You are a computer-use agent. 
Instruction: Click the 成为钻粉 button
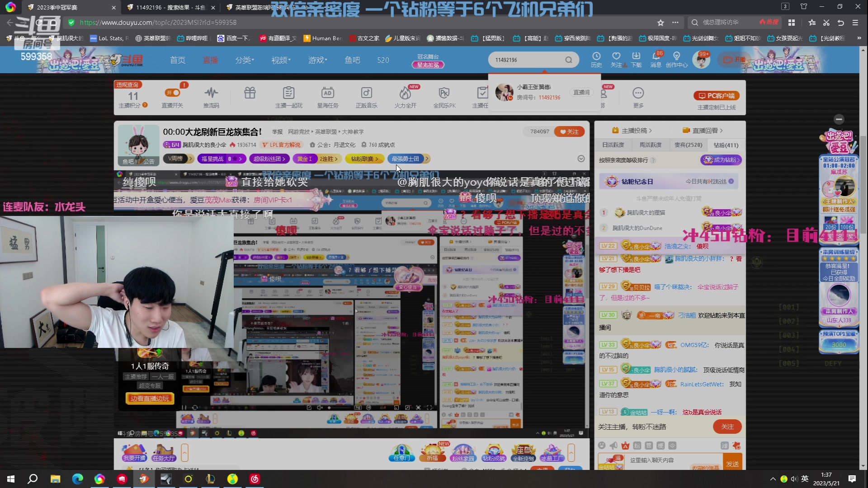pyautogui.click(x=721, y=160)
